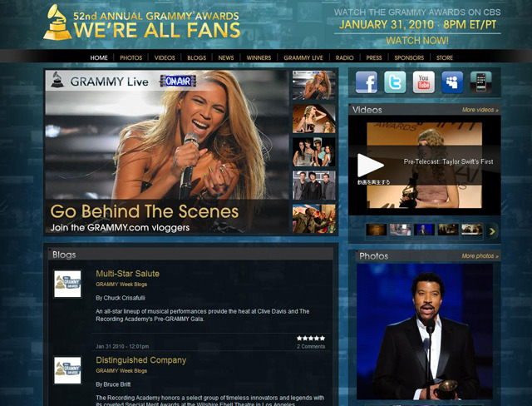Click the Distinguished Company blog avatar image
This screenshot has height=406, width=532.
[67, 370]
